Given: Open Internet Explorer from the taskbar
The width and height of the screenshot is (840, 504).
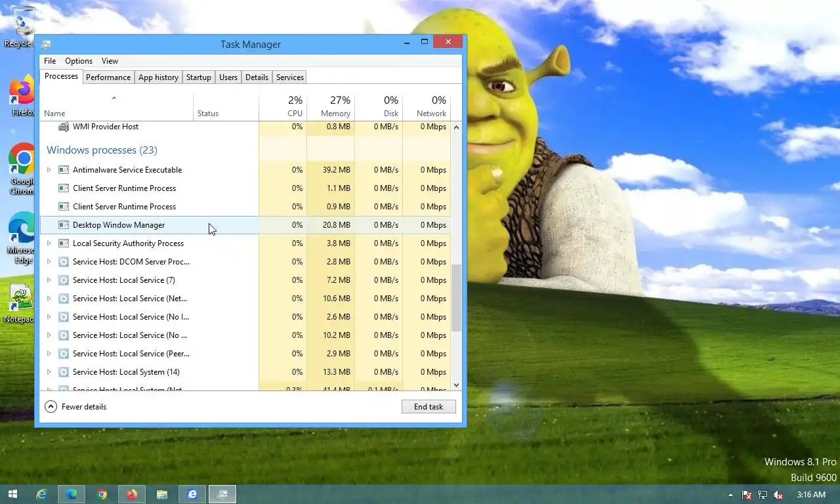Looking at the screenshot, I should point(41,494).
